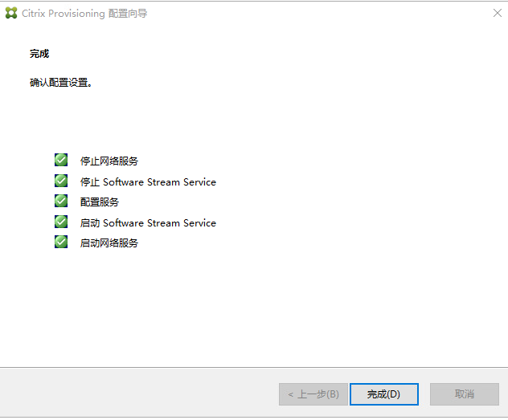
Task: Click empty title bar area right of the title
Action: point(322,14)
